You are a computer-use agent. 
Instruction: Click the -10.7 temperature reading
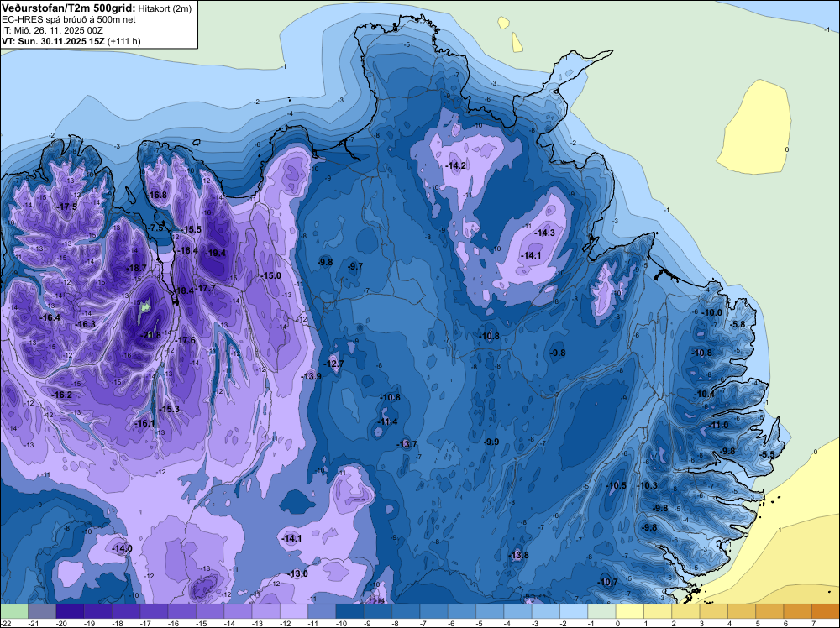pos(608,582)
